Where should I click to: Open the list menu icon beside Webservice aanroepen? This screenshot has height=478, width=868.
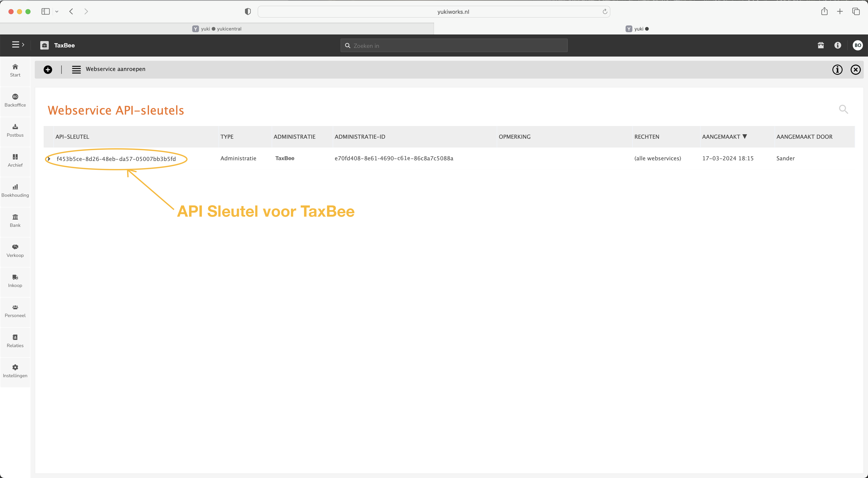coord(77,69)
